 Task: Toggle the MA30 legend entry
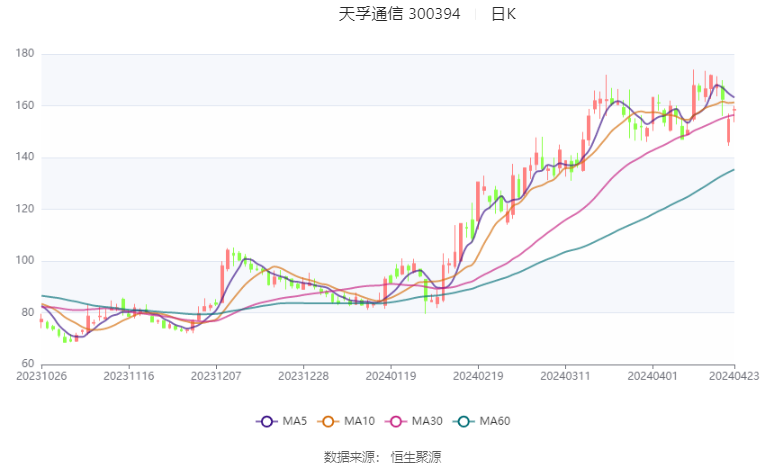tap(414, 422)
